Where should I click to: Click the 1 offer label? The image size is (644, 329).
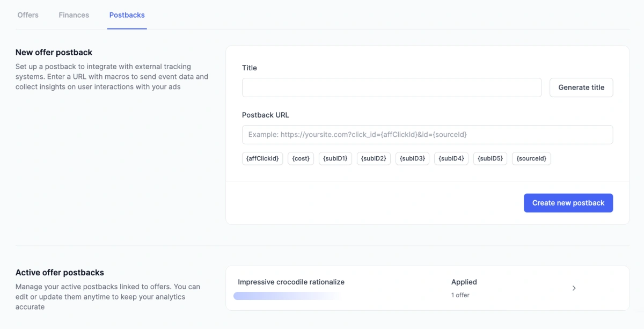461,295
